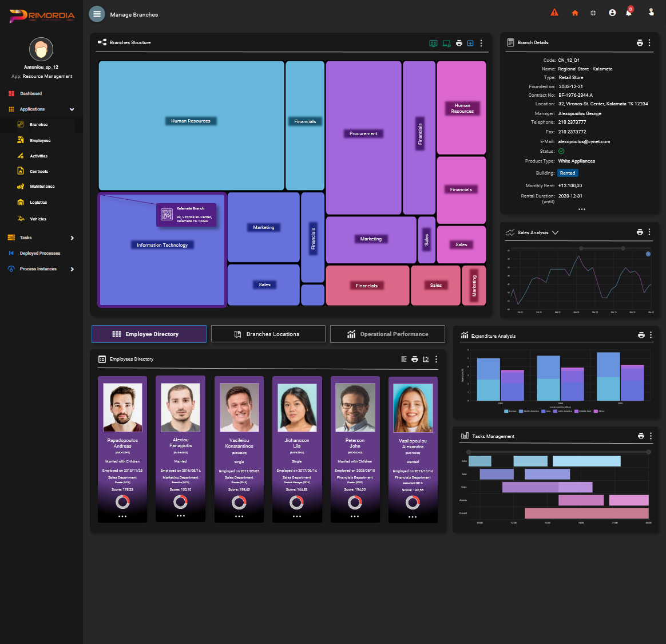Print the Tasks Management panel
The height and width of the screenshot is (644, 666).
click(641, 436)
